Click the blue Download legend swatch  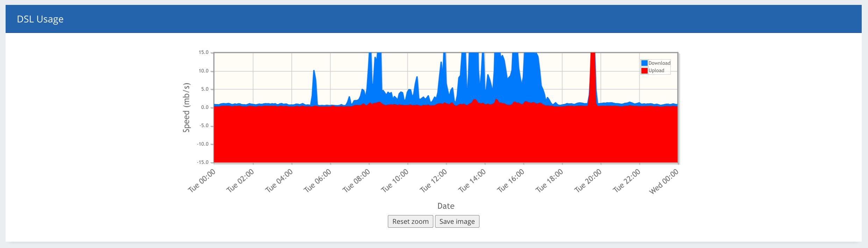coord(645,63)
